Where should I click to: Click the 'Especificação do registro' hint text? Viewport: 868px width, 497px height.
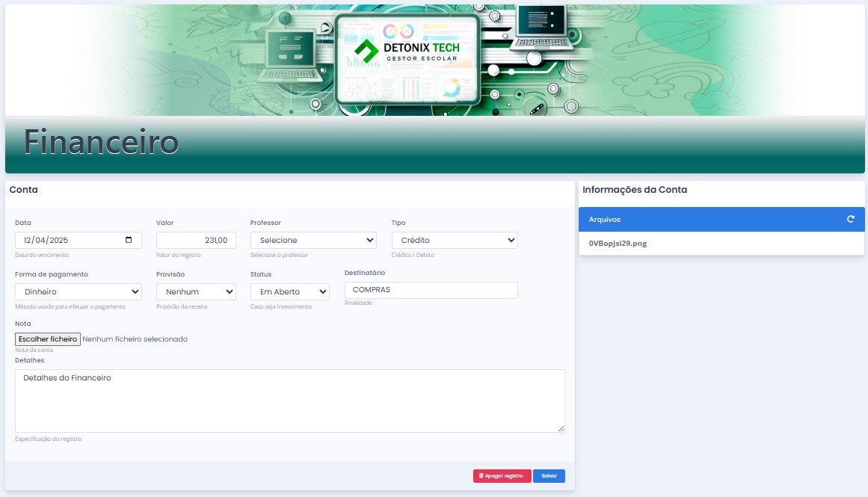48,439
